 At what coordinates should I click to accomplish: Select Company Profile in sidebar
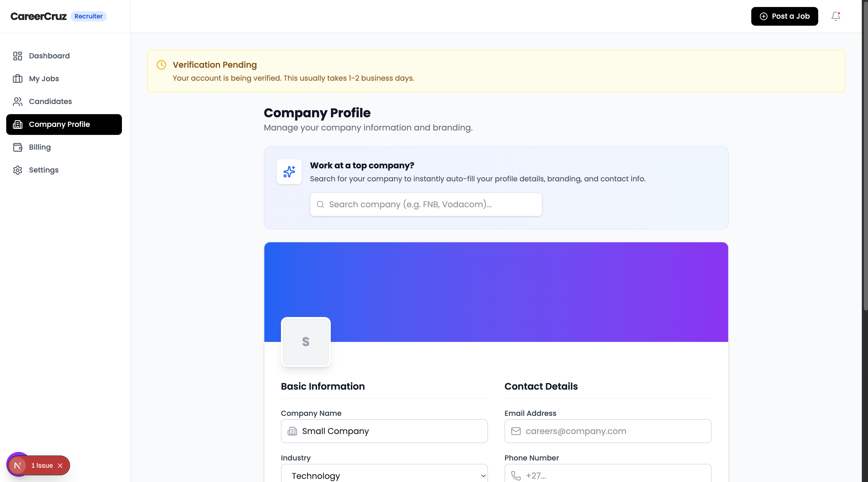coord(64,124)
